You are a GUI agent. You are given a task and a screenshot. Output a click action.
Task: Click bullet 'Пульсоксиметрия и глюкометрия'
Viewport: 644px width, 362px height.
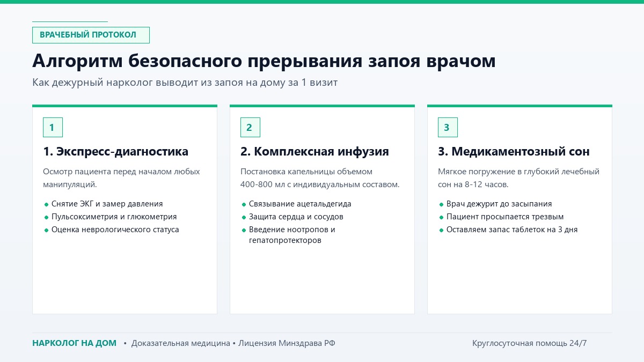click(114, 217)
